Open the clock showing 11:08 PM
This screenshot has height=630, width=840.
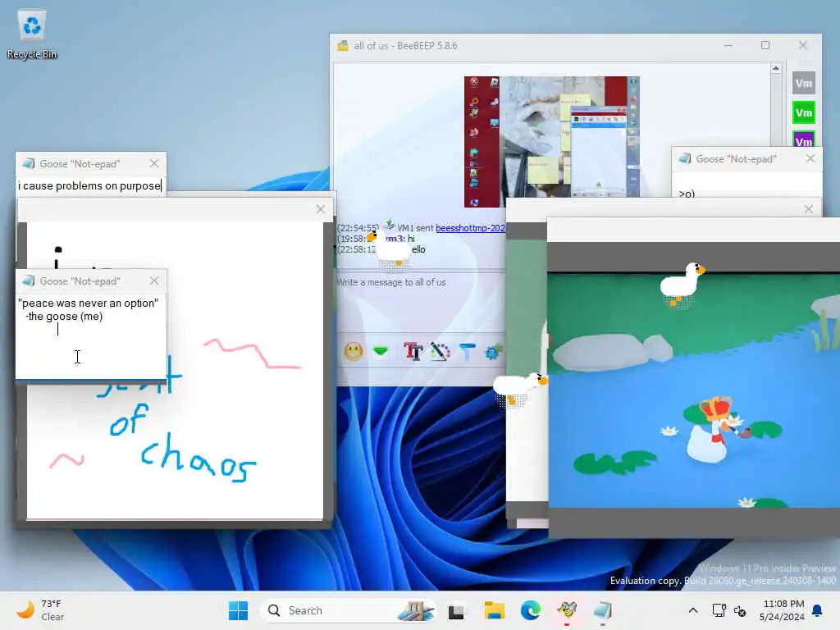point(782,610)
